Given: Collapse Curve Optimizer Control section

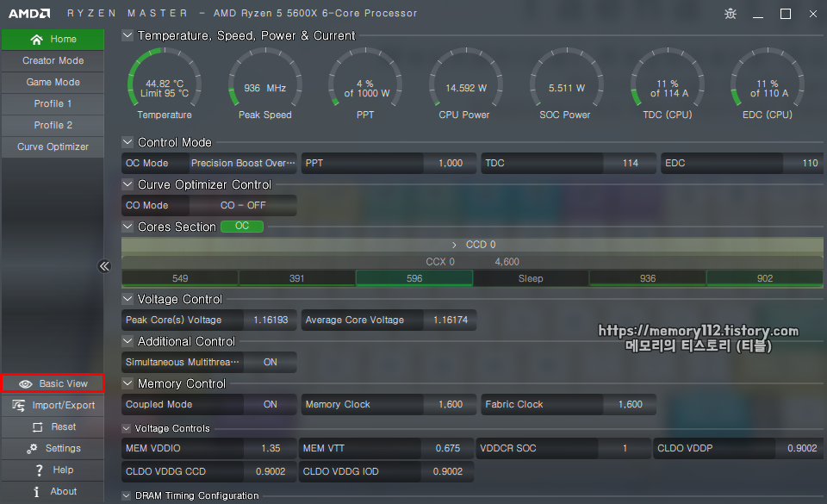Looking at the screenshot, I should pyautogui.click(x=127, y=184).
